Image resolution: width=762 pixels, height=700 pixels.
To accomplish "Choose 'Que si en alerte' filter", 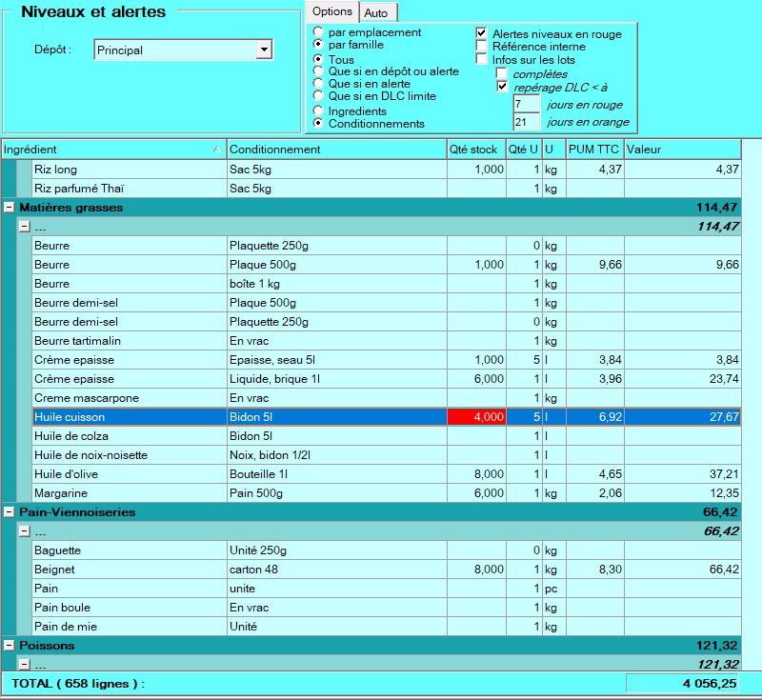I will tap(318, 84).
